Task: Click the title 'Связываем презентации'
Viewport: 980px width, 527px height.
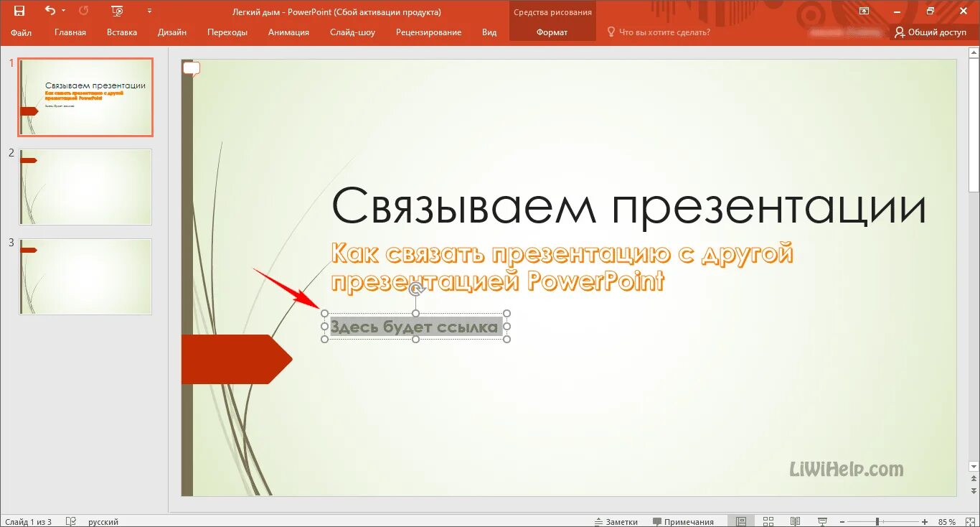Action: click(x=629, y=207)
